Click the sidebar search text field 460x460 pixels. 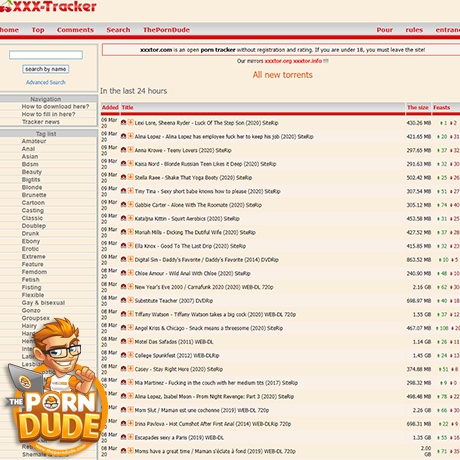pyautogui.click(x=46, y=55)
